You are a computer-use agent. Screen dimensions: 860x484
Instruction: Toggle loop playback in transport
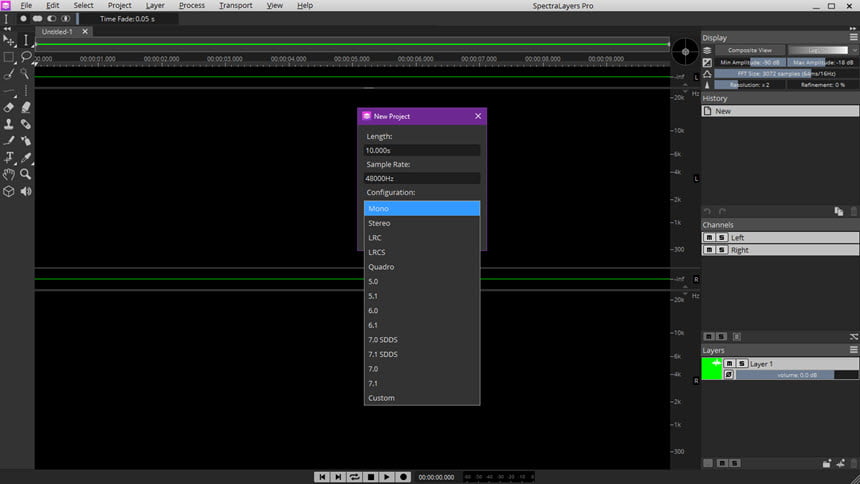pos(354,477)
